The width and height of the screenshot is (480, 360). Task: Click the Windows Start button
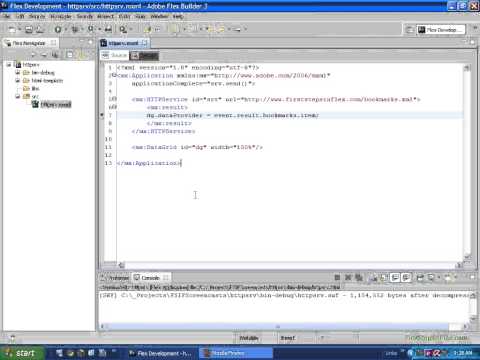[22, 353]
